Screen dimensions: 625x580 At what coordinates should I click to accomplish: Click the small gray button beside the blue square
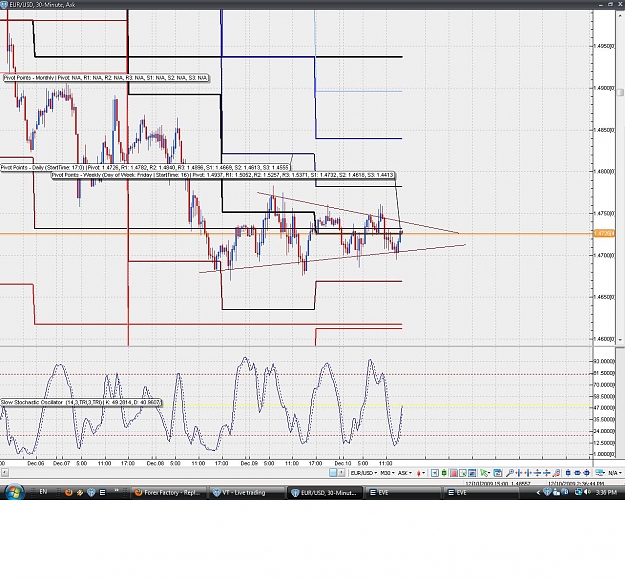[342, 473]
